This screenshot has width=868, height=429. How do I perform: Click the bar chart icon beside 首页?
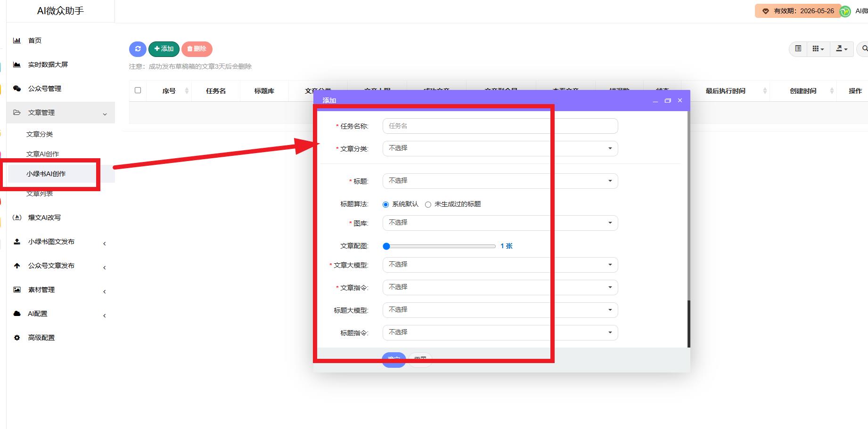[17, 40]
